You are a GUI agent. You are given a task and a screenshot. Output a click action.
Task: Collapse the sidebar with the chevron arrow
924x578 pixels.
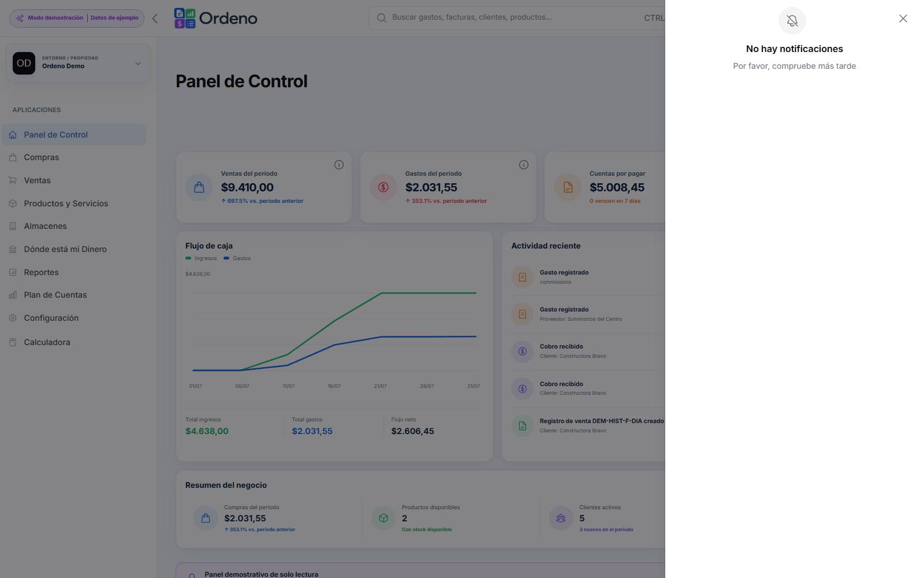click(155, 18)
